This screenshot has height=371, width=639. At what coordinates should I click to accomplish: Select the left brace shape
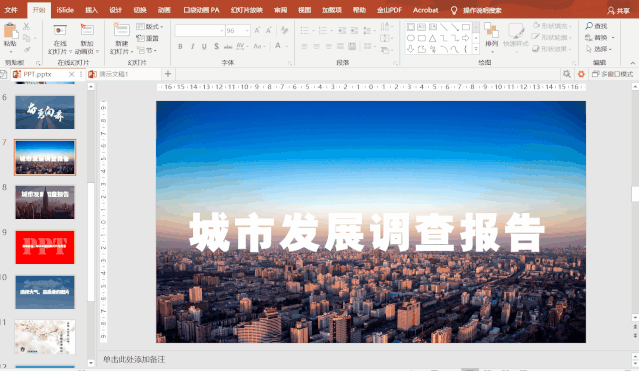pyautogui.click(x=466, y=49)
